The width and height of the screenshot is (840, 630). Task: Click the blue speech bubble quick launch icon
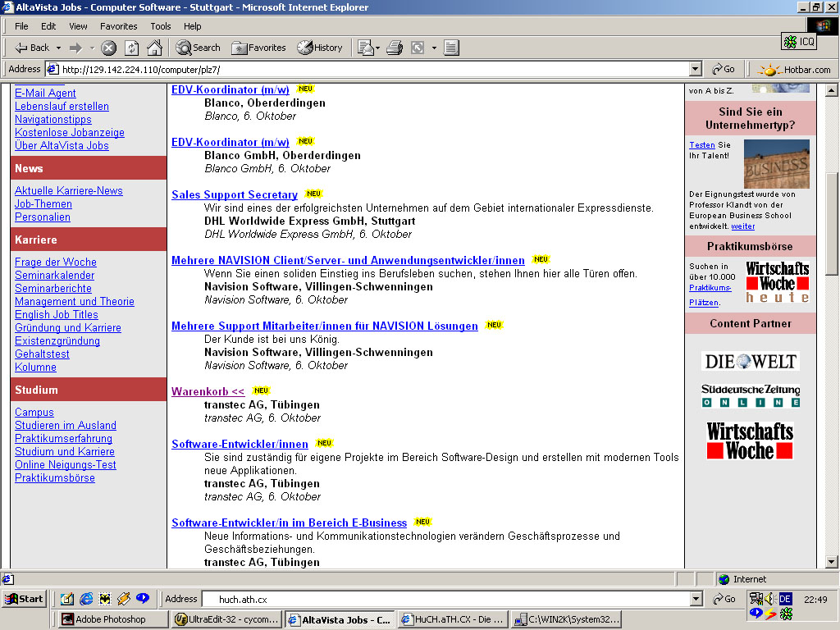coord(143,598)
